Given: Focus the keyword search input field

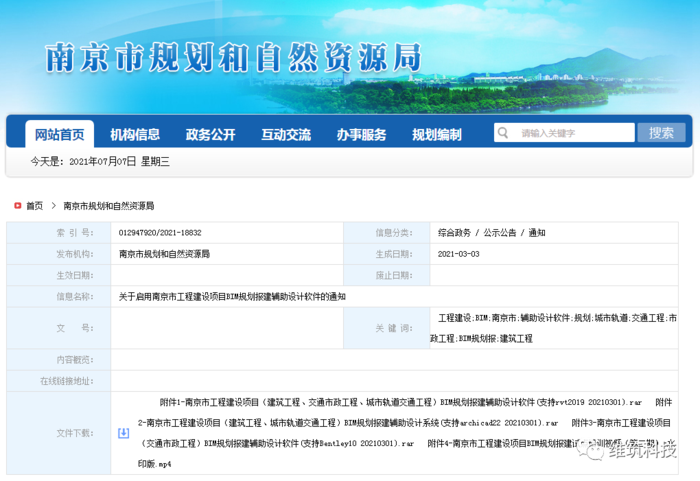Looking at the screenshot, I should coord(564,133).
